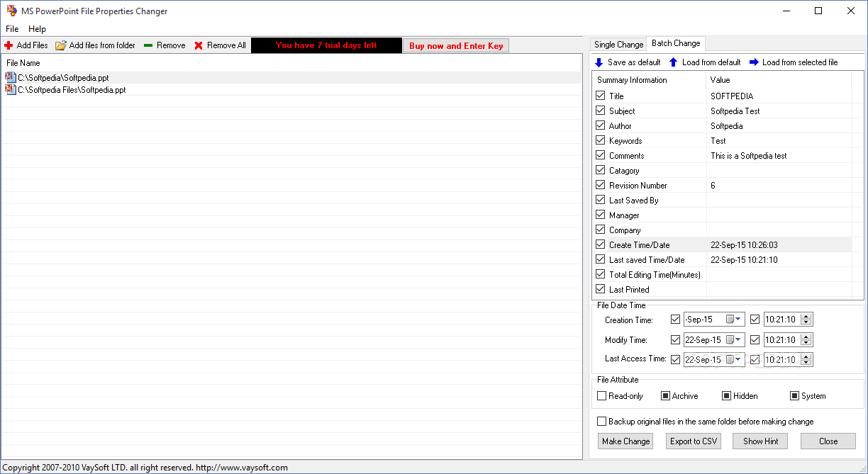Toggle the Modify Time clock checkbox

click(x=755, y=339)
